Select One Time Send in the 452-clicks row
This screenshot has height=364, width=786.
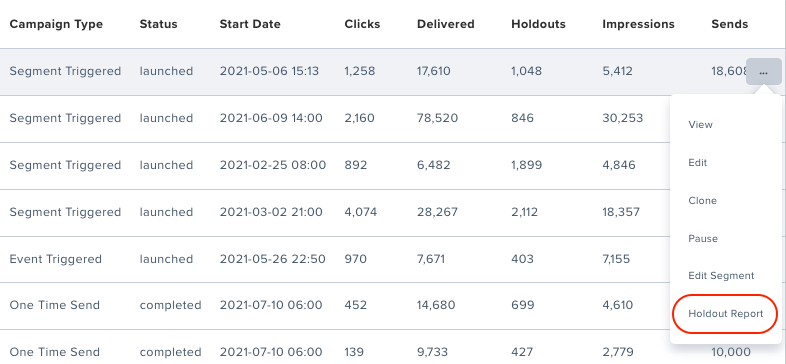point(55,305)
